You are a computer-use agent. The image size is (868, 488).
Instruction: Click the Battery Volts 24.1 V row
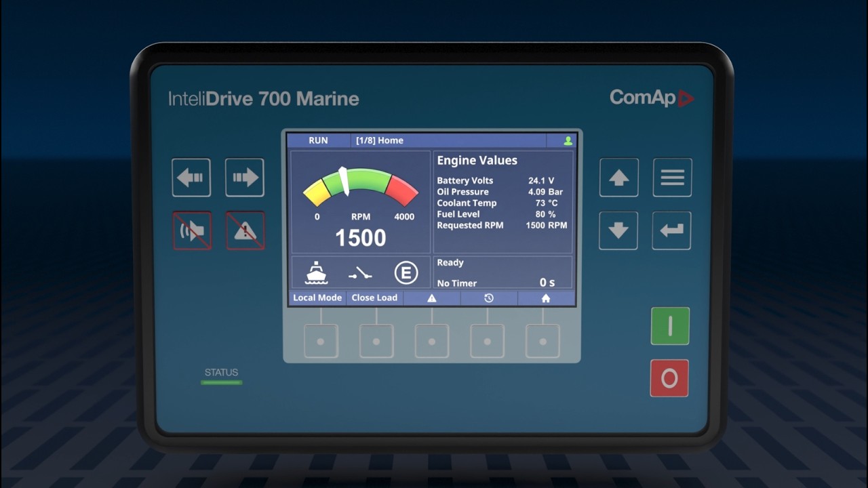pos(496,181)
